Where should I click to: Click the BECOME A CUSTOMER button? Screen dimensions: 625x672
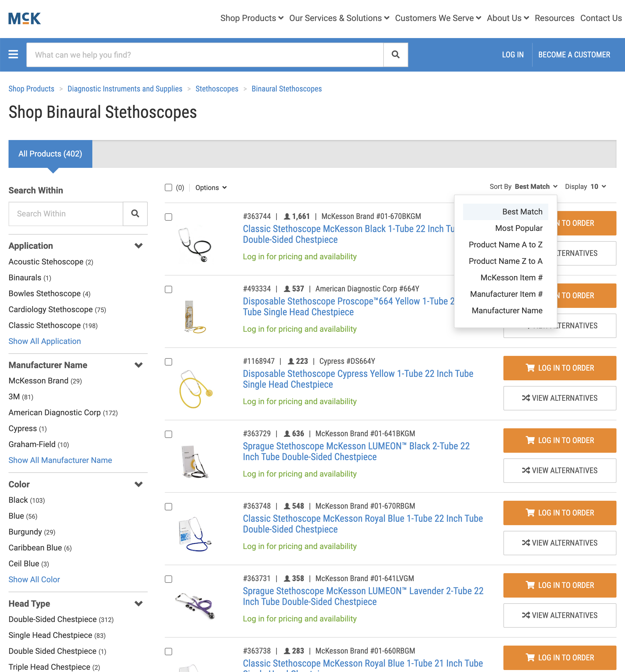[574, 55]
